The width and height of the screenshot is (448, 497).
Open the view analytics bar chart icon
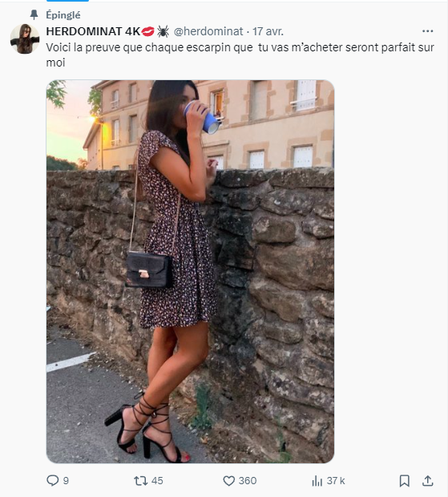tap(317, 481)
